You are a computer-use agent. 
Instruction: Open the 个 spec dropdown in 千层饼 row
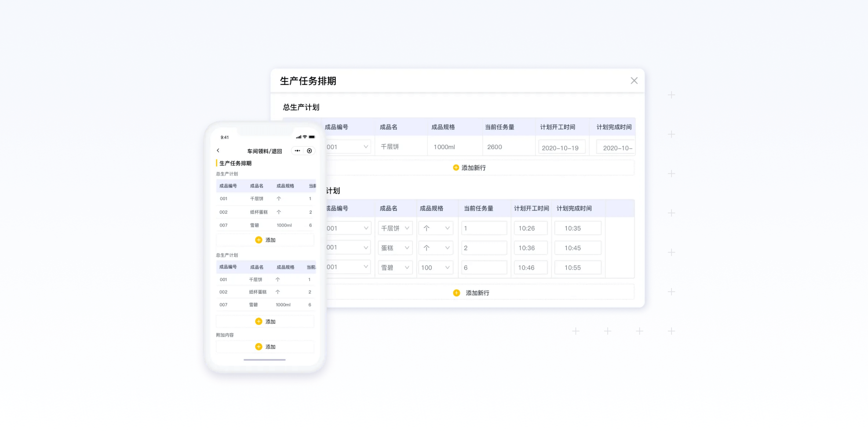436,228
